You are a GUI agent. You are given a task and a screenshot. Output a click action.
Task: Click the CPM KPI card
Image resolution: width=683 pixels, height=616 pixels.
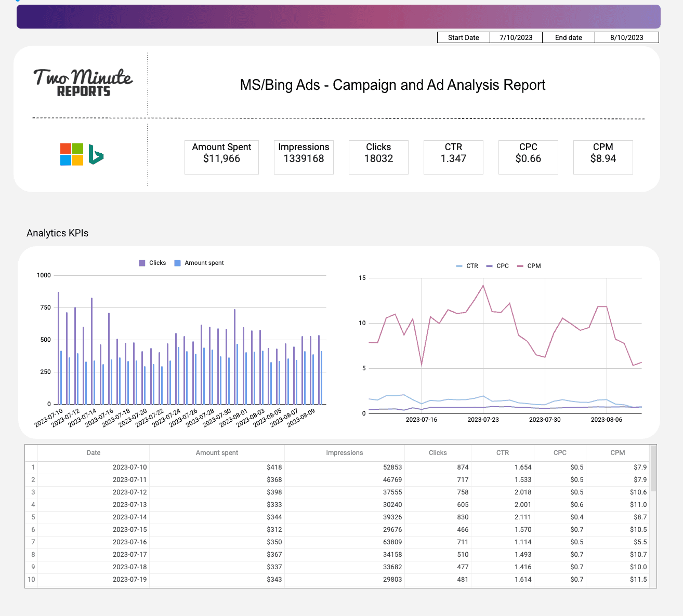tap(603, 157)
